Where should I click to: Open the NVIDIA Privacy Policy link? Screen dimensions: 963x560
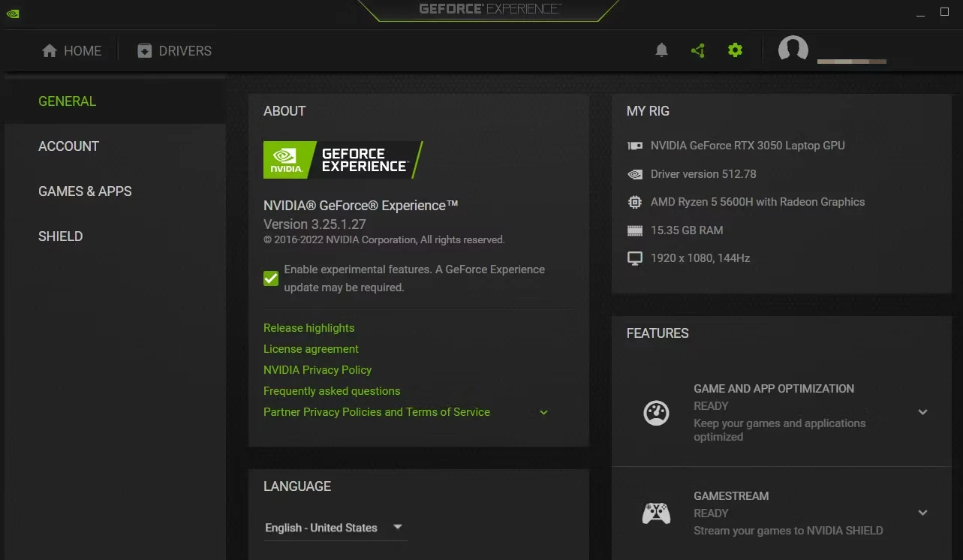317,369
